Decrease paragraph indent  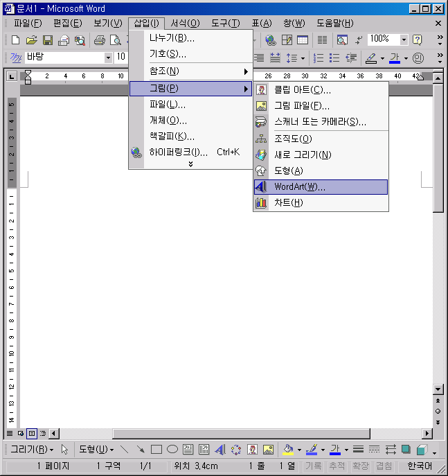[351, 58]
